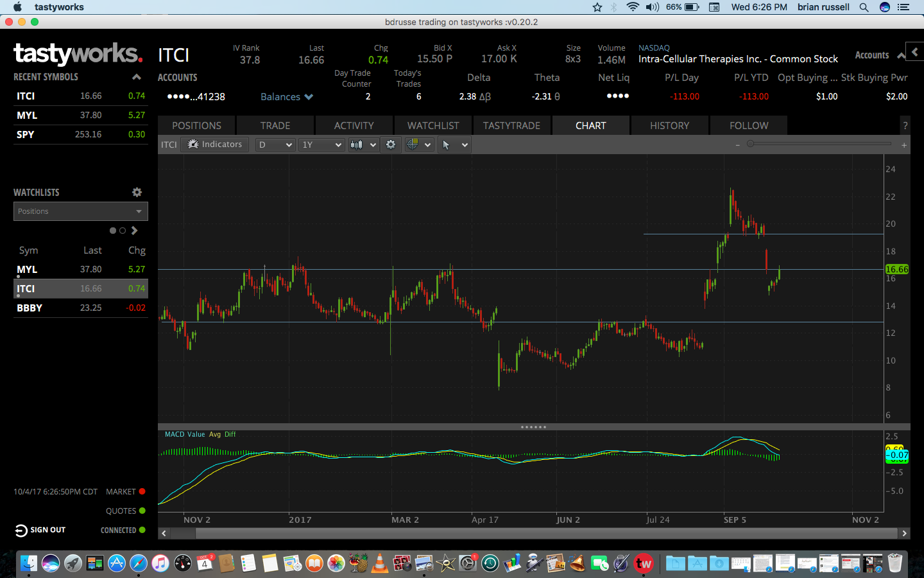
Task: Click the chart help question mark
Action: [905, 126]
